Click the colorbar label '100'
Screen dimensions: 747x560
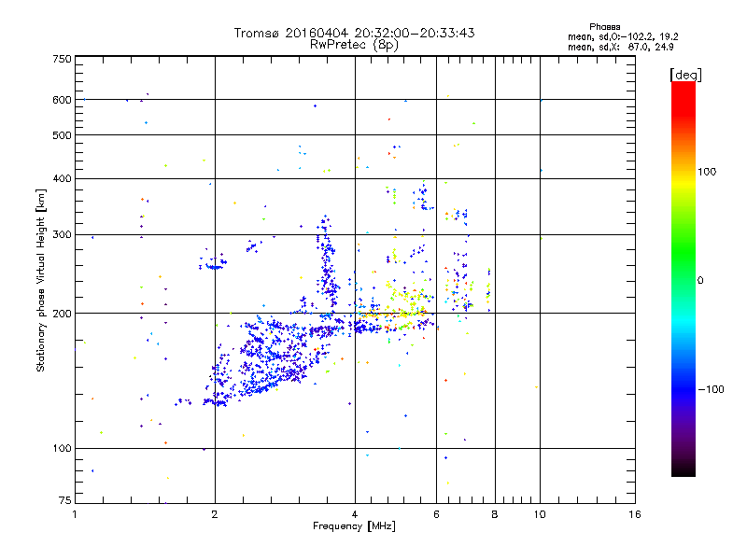pyautogui.click(x=707, y=172)
